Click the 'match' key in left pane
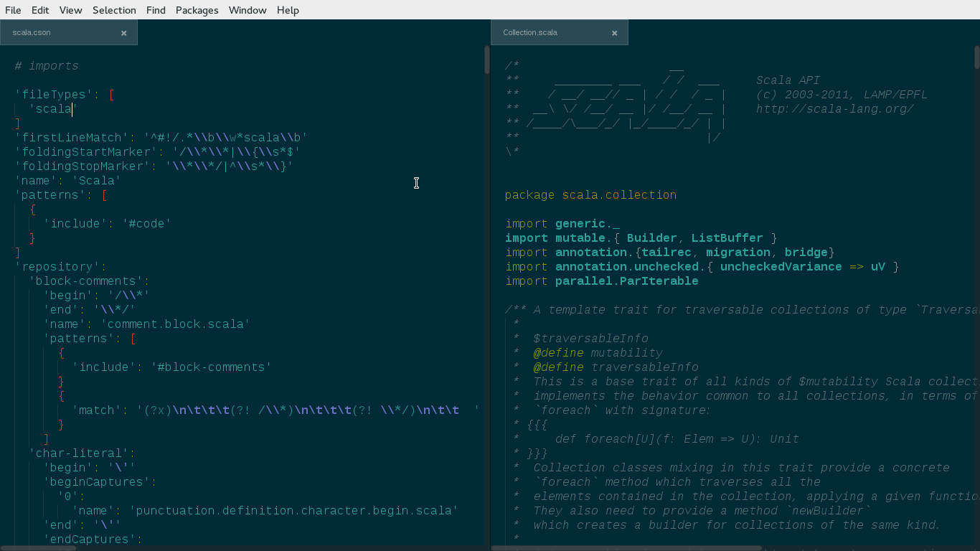980x551 pixels. click(x=97, y=410)
